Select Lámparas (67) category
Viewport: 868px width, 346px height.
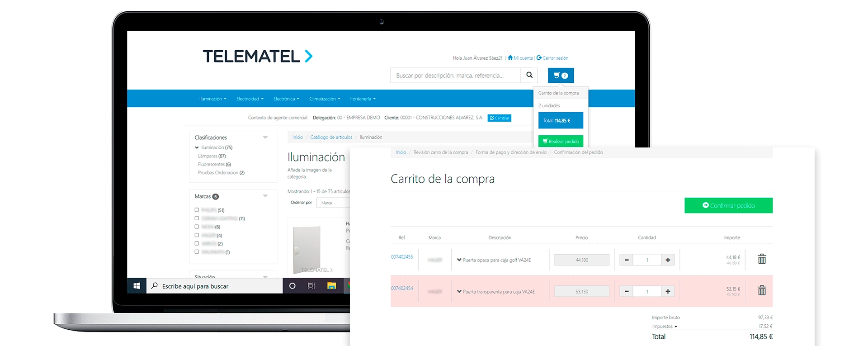[212, 156]
